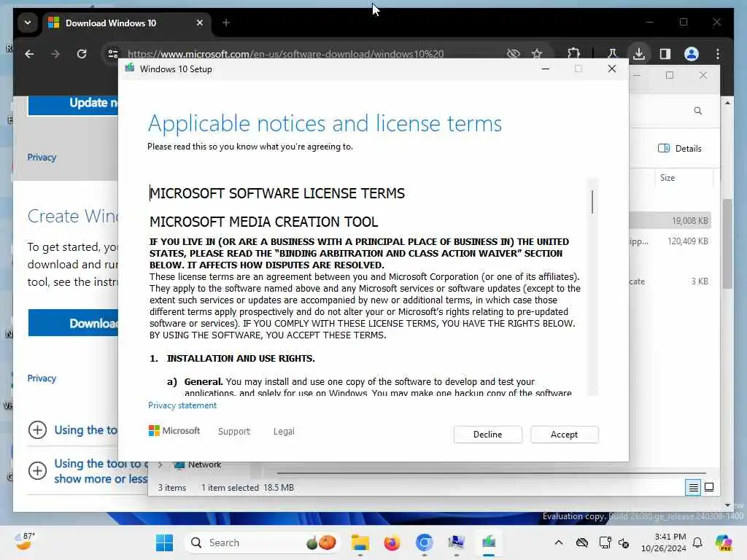Select the 19,008 KB file row

pyautogui.click(x=670, y=220)
